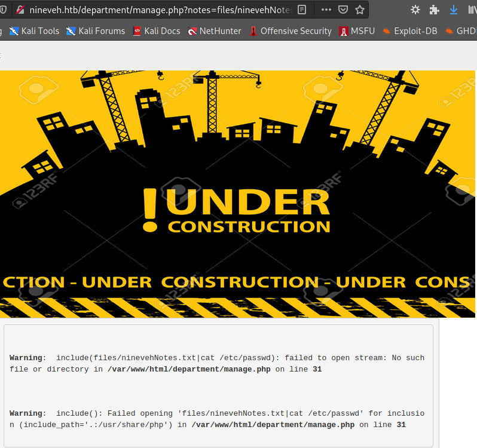Screen dimensions: 477x448
Task: Click the Under Construction banner image
Action: click(237, 194)
